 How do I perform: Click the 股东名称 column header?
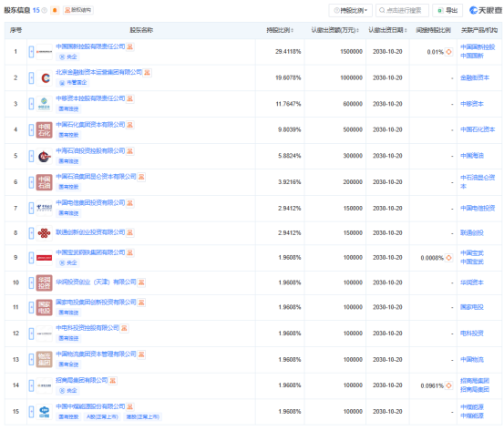tap(141, 30)
